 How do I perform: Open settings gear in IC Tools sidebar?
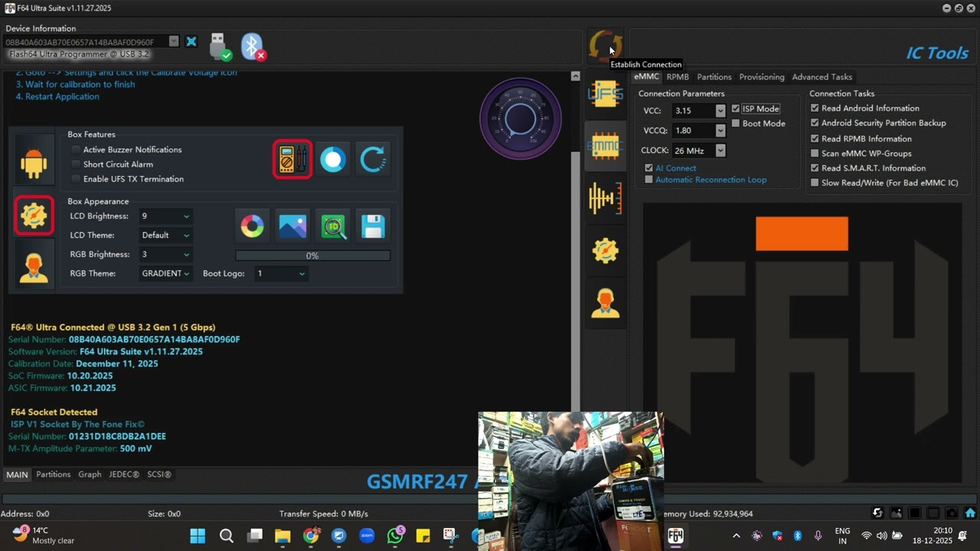[x=605, y=250]
